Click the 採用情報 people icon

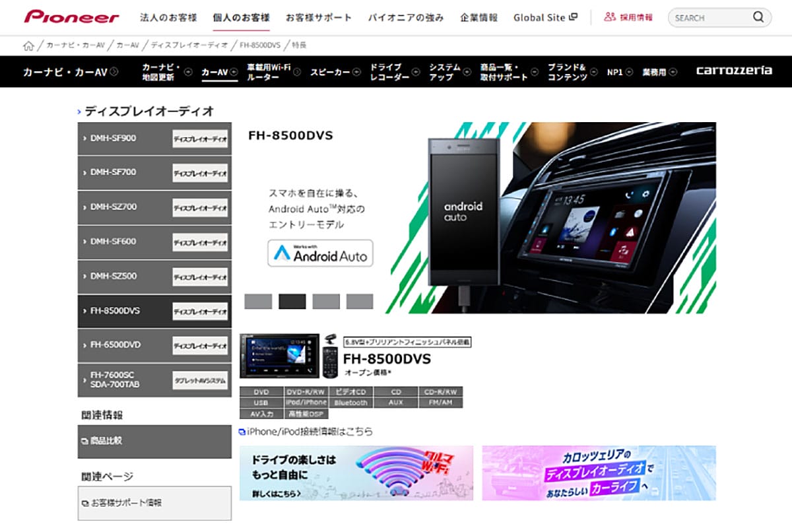(610, 17)
